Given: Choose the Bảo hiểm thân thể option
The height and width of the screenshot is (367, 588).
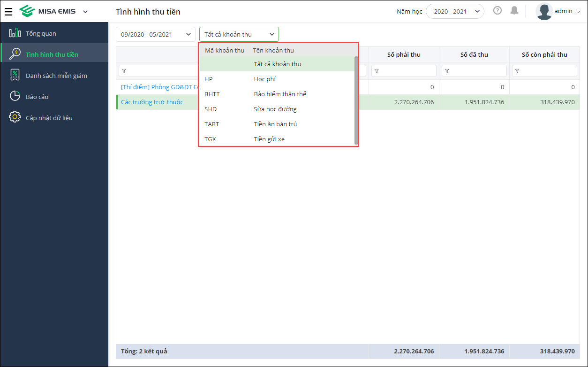Looking at the screenshot, I should [x=277, y=94].
